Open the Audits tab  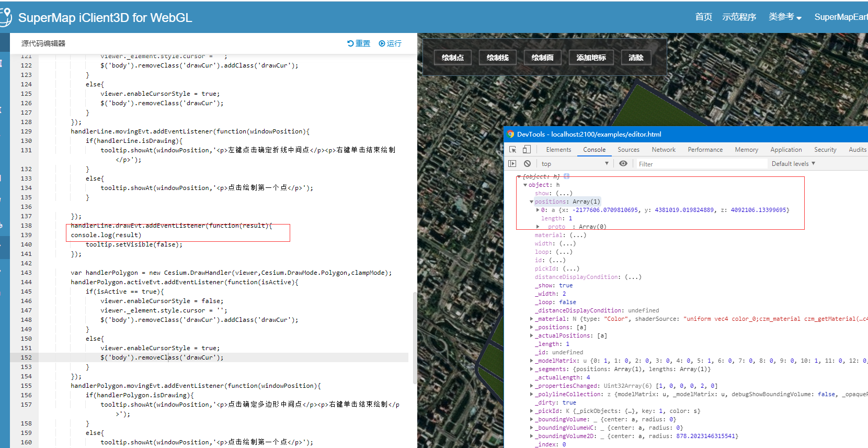point(858,150)
